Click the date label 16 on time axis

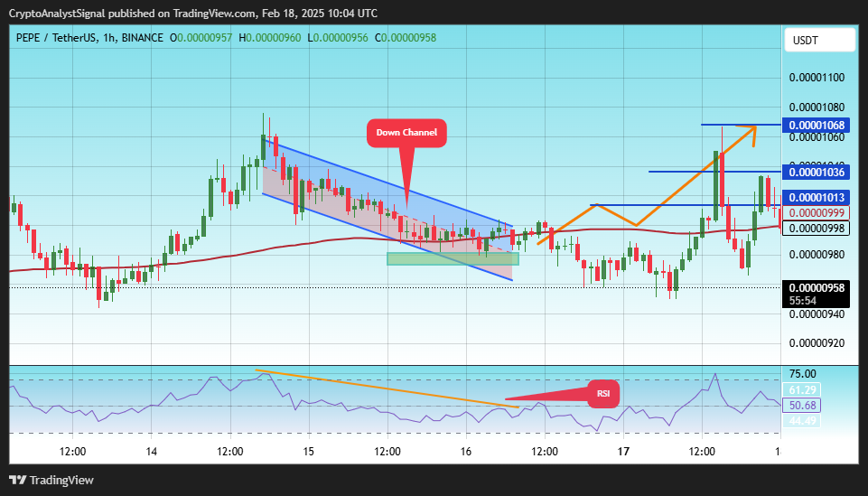[465, 451]
